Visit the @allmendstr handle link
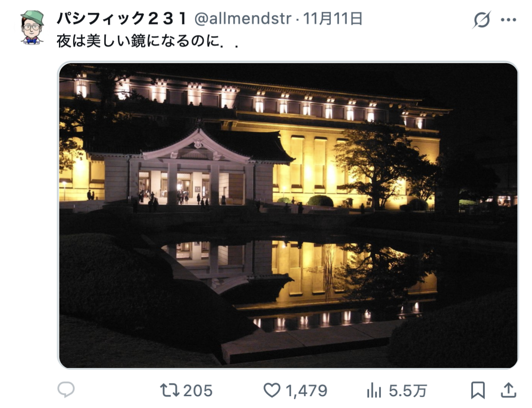This screenshot has height=408, width=532. coord(243,18)
